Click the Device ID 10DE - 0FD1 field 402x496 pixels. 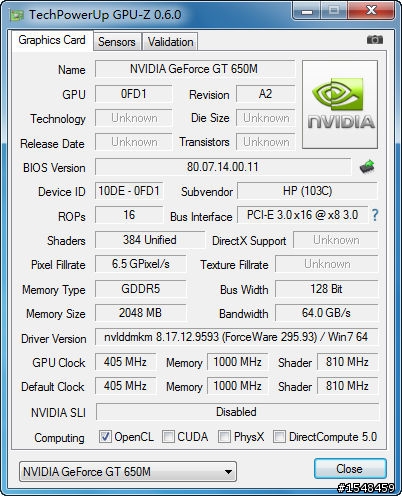click(x=129, y=191)
